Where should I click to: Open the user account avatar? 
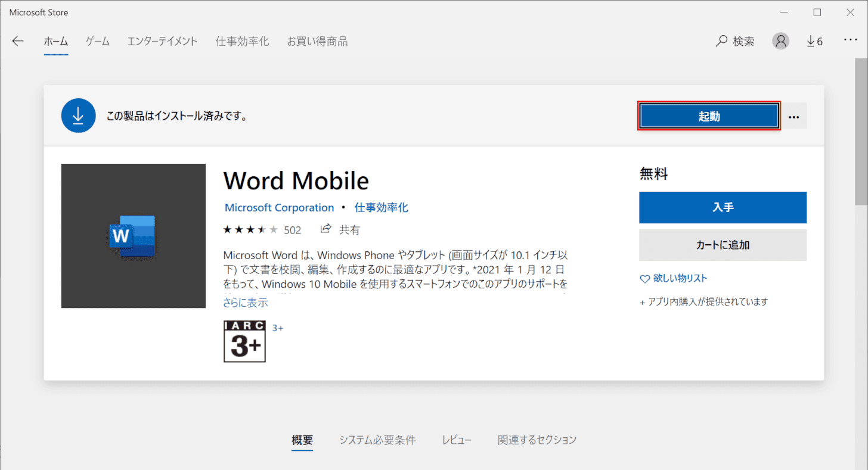pos(780,41)
